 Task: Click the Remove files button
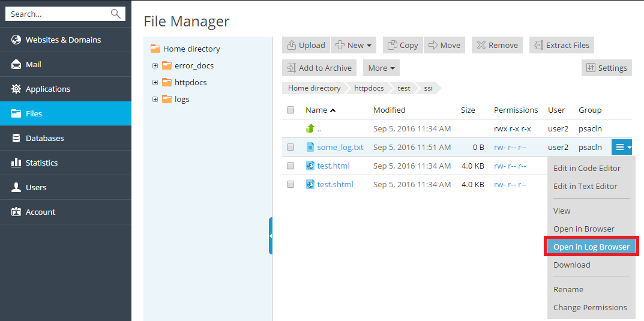[497, 45]
